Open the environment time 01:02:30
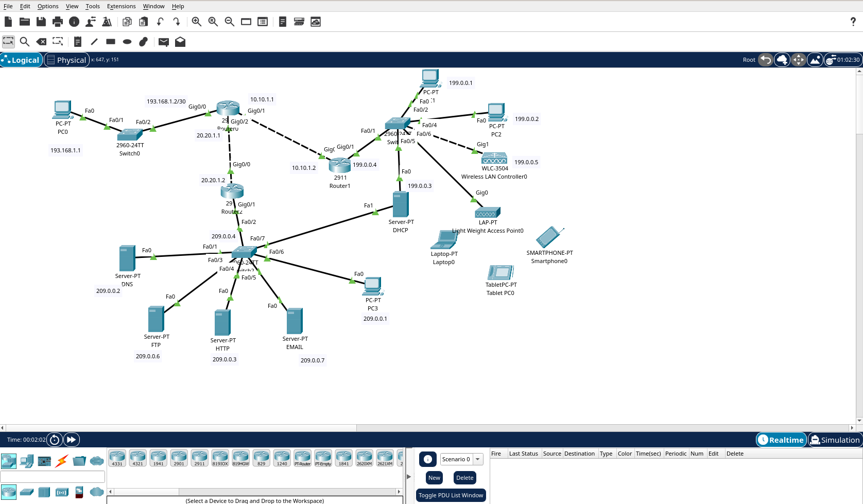 point(843,60)
